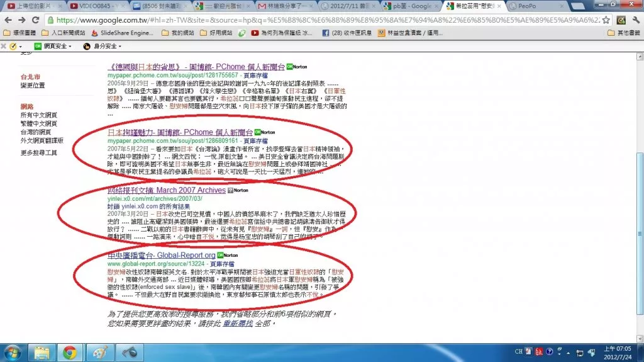The image size is (644, 362).
Task: Open the 環保團體 bookmarks folder
Action: 19,33
